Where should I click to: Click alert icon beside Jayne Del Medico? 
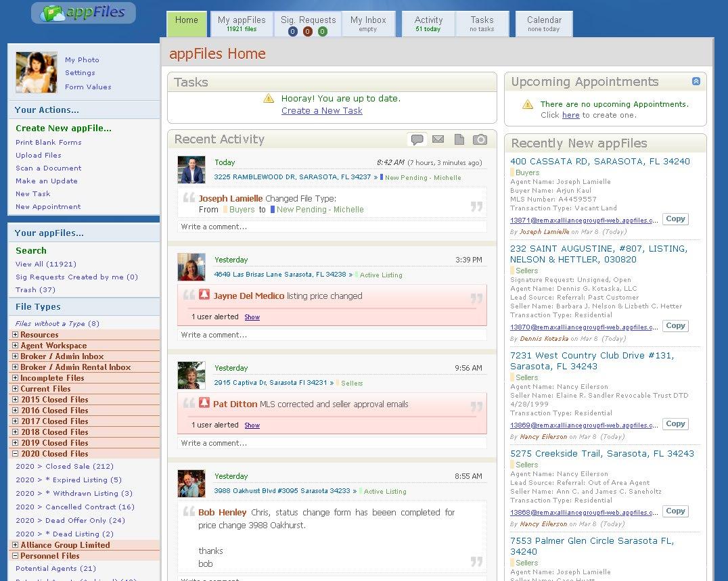[x=204, y=294]
